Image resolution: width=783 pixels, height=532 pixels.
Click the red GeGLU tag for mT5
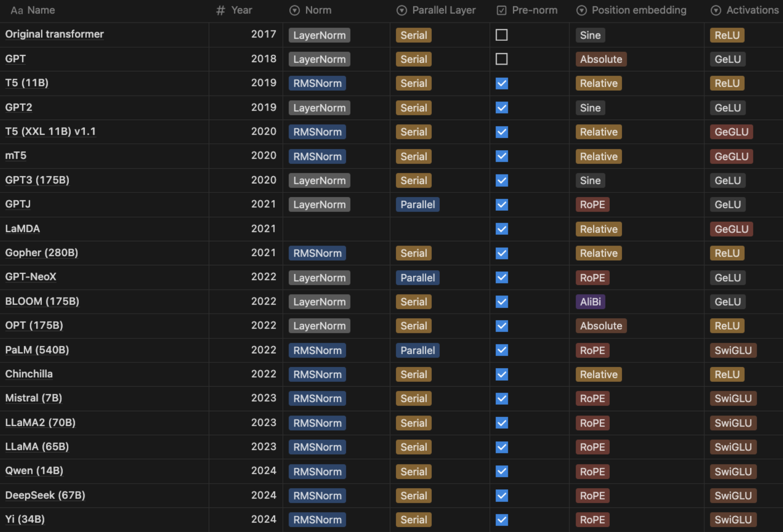pyautogui.click(x=731, y=156)
